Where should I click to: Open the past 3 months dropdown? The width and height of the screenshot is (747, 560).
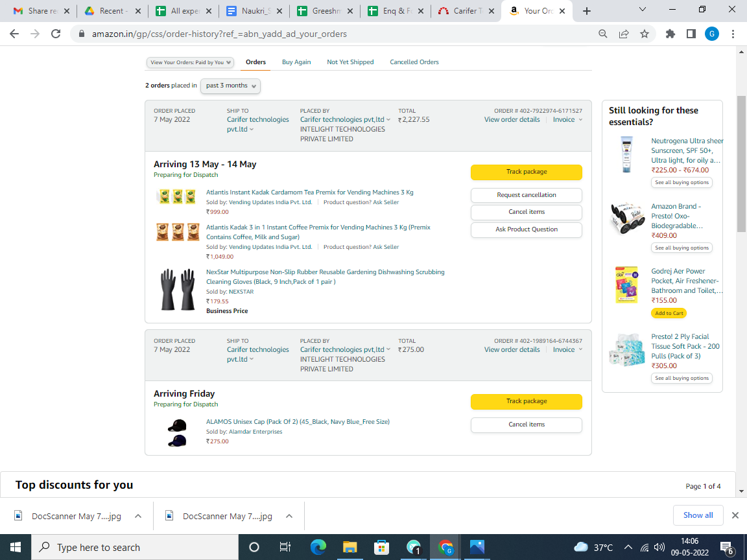click(x=231, y=86)
